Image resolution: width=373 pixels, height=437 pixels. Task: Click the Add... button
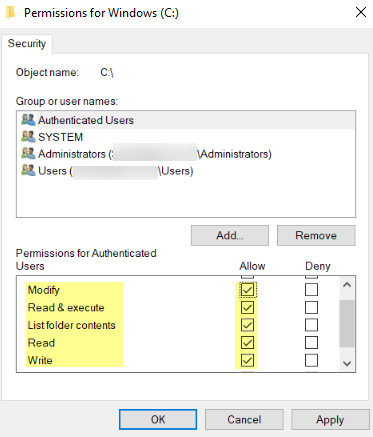pos(230,235)
